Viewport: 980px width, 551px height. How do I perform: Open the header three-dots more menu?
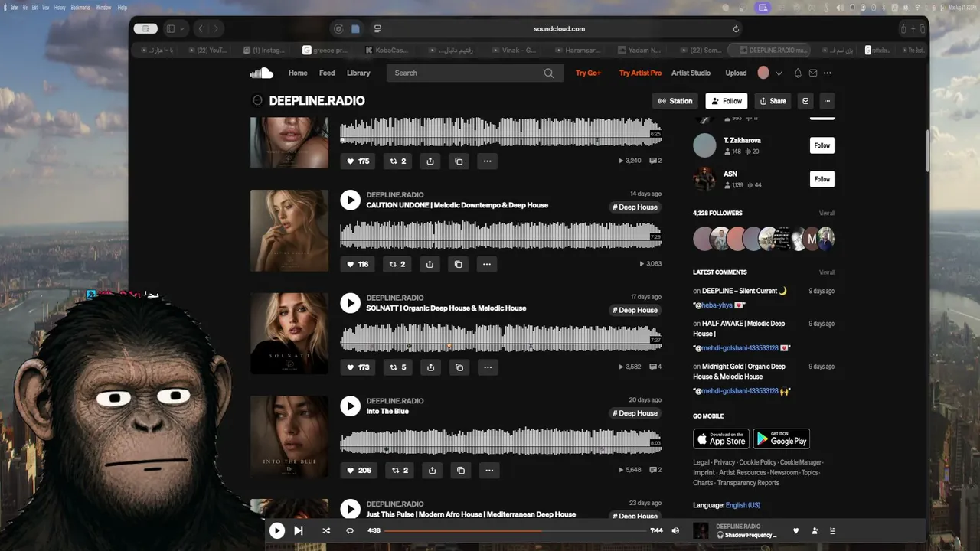[x=828, y=73]
